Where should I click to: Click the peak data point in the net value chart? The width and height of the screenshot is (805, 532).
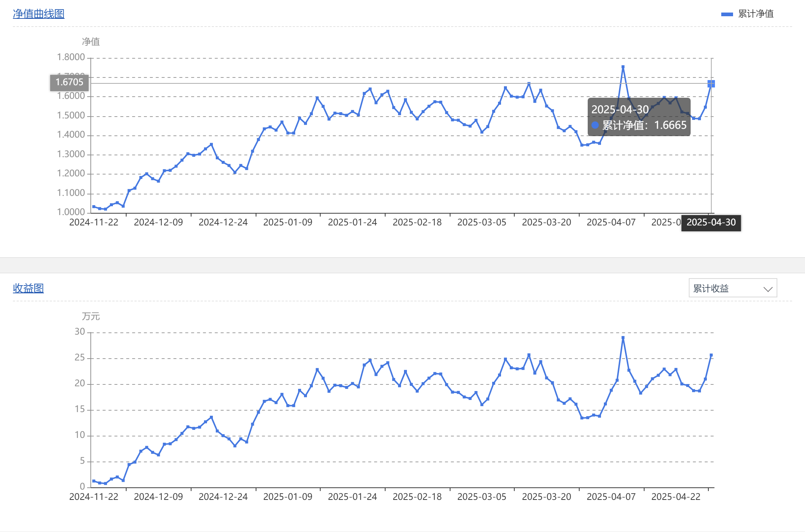pyautogui.click(x=623, y=67)
